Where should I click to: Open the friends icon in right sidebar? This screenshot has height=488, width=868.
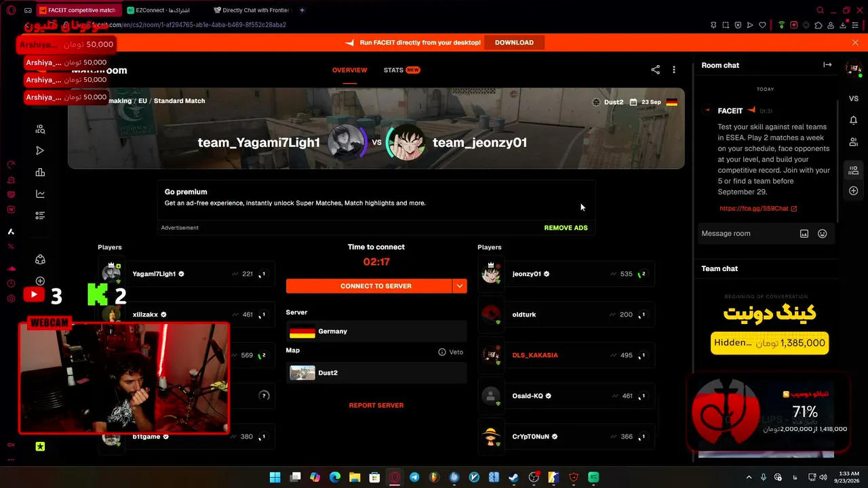(x=853, y=142)
